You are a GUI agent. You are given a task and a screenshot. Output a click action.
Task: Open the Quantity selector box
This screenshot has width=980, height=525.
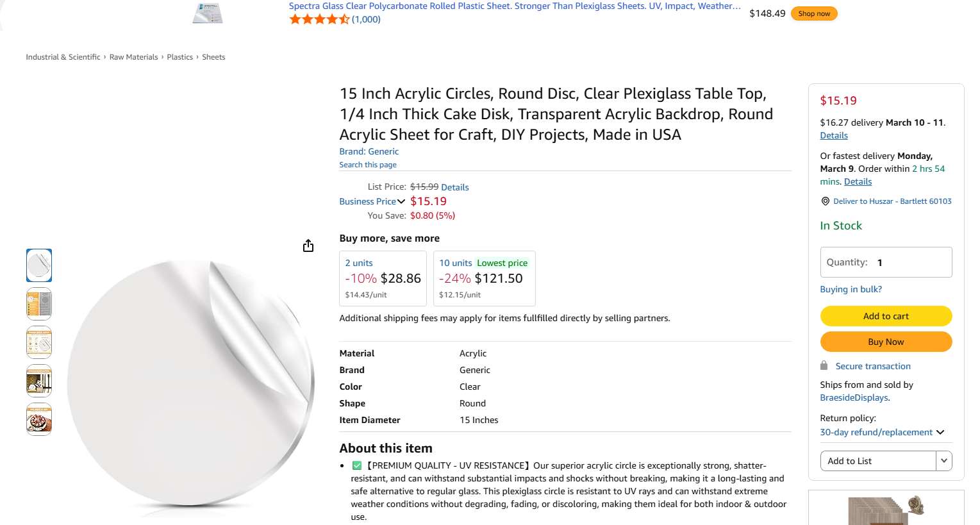[x=886, y=262]
